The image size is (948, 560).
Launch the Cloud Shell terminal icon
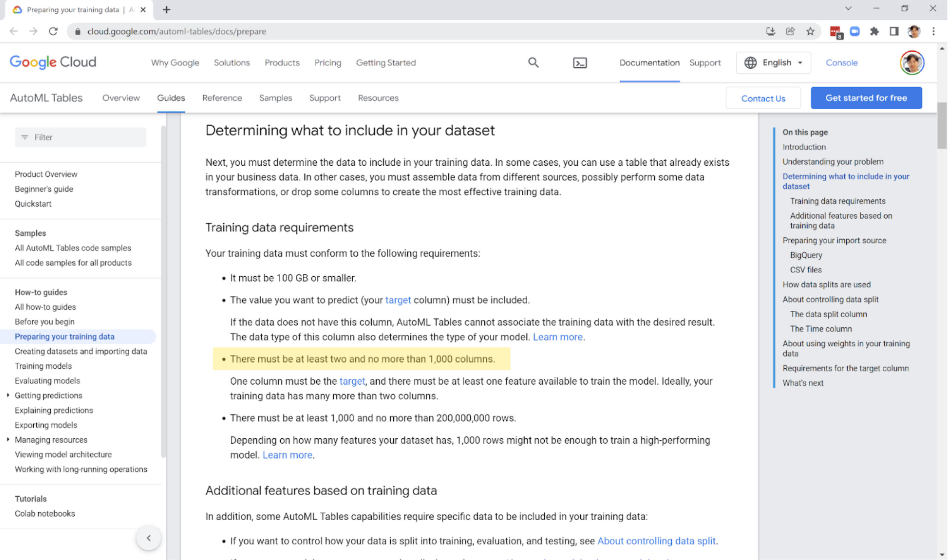(580, 62)
